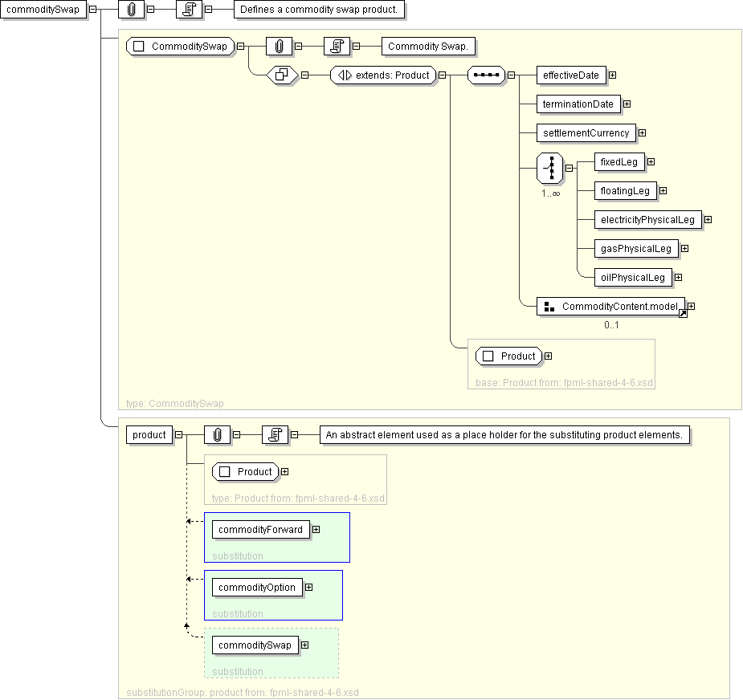The image size is (743, 700).
Task: Expand Product type under product element
Action: [285, 472]
